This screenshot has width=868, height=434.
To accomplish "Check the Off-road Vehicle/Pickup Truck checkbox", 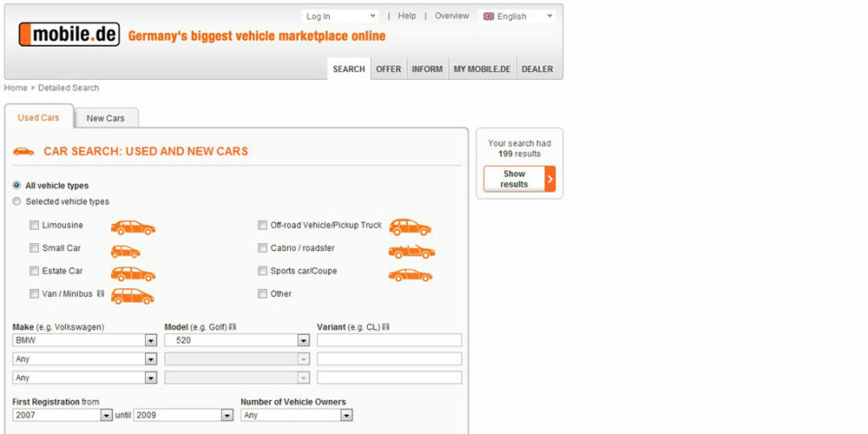I will click(x=262, y=226).
